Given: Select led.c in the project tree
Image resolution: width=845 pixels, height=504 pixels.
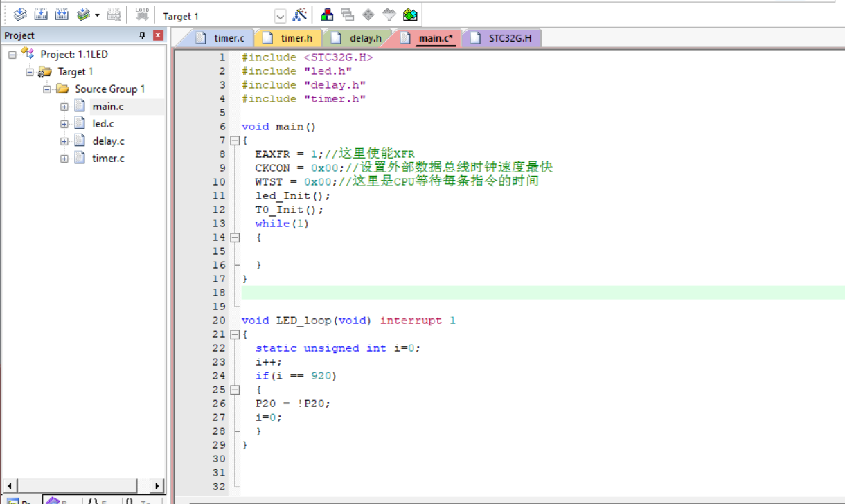Looking at the screenshot, I should click(103, 124).
